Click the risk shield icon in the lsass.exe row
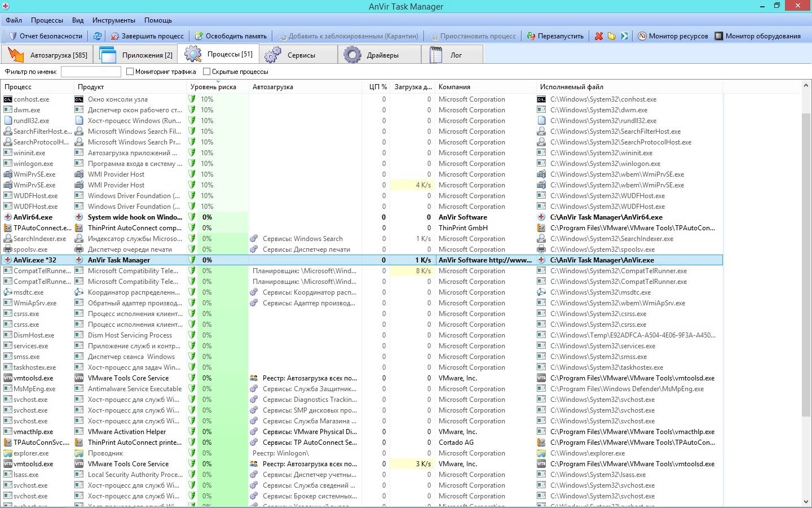The height and width of the screenshot is (508, 812). [192, 475]
